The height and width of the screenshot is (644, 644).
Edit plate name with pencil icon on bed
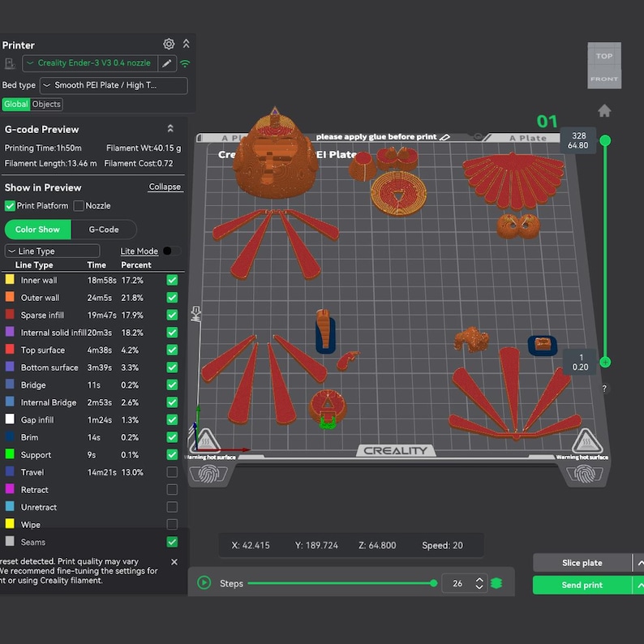coord(444,137)
